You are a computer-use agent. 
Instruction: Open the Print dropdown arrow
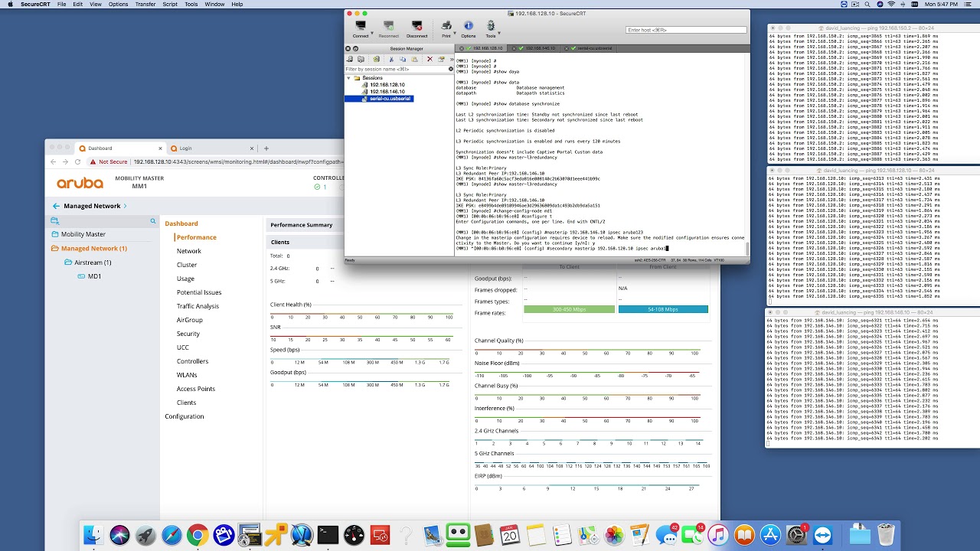click(455, 34)
